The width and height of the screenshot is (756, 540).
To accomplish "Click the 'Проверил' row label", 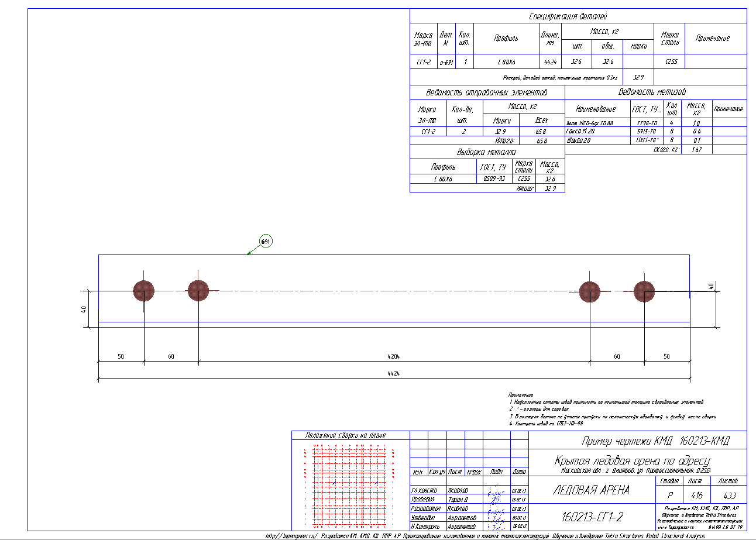I will [x=424, y=500].
